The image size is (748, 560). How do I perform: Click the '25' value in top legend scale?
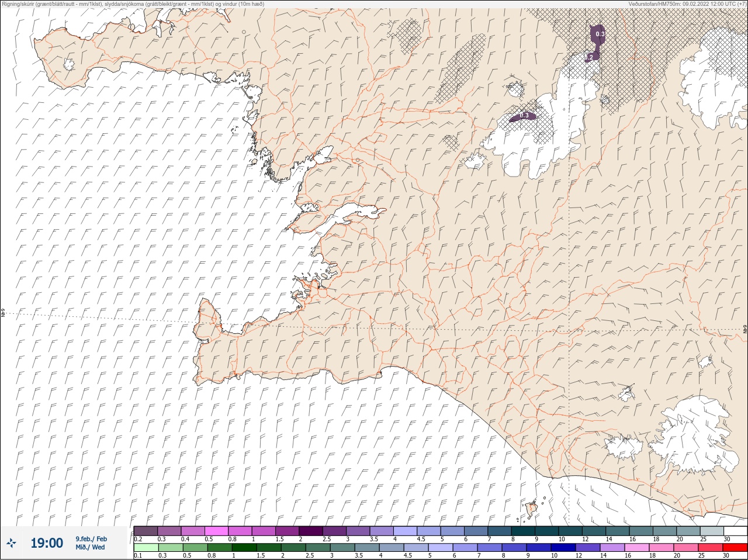pyautogui.click(x=703, y=539)
